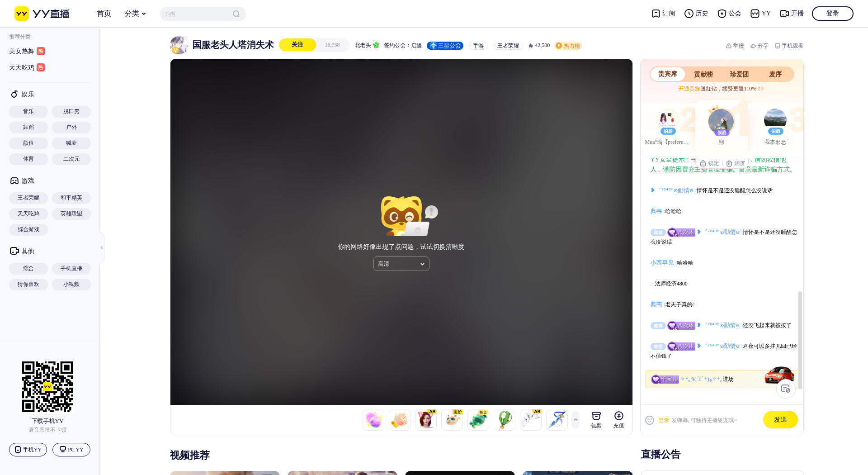Open 美女热舞 recommended category
Viewport: 868px width, 475px height.
pyautogui.click(x=27, y=51)
